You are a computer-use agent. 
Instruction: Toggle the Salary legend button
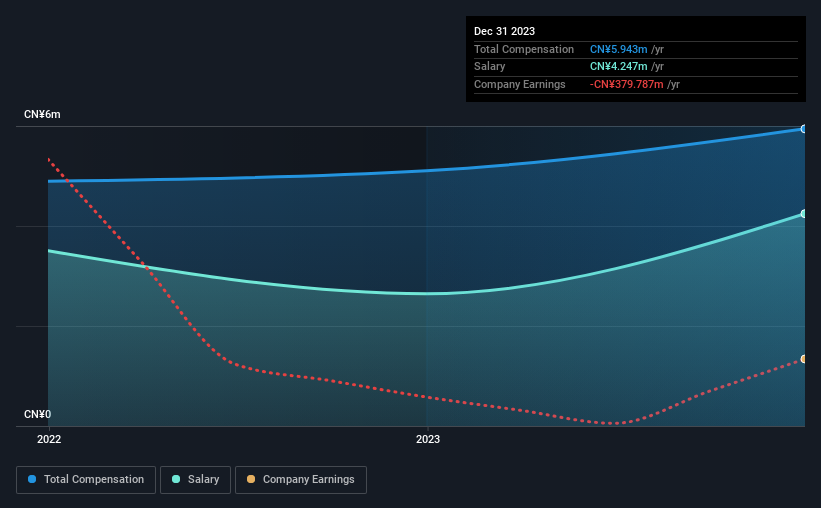click(x=195, y=480)
